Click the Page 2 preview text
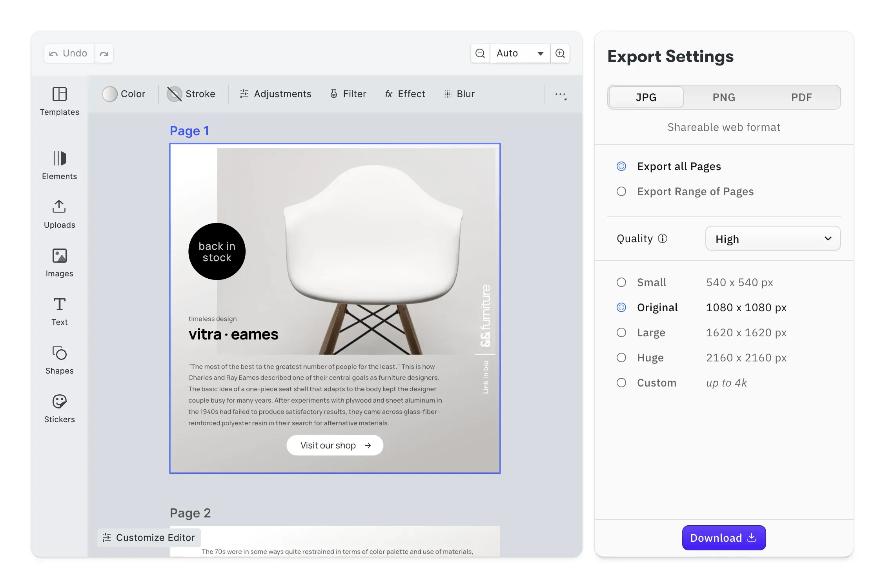 [x=337, y=552]
